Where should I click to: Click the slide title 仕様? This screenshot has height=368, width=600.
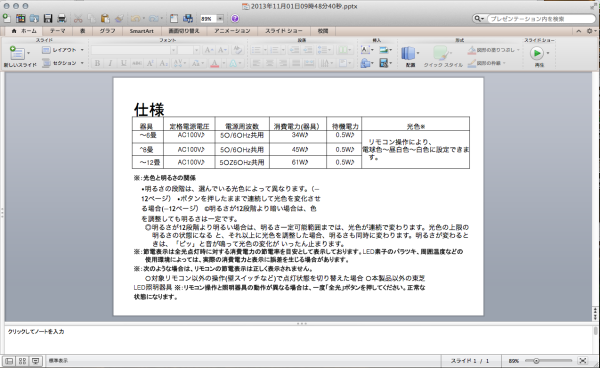point(149,110)
